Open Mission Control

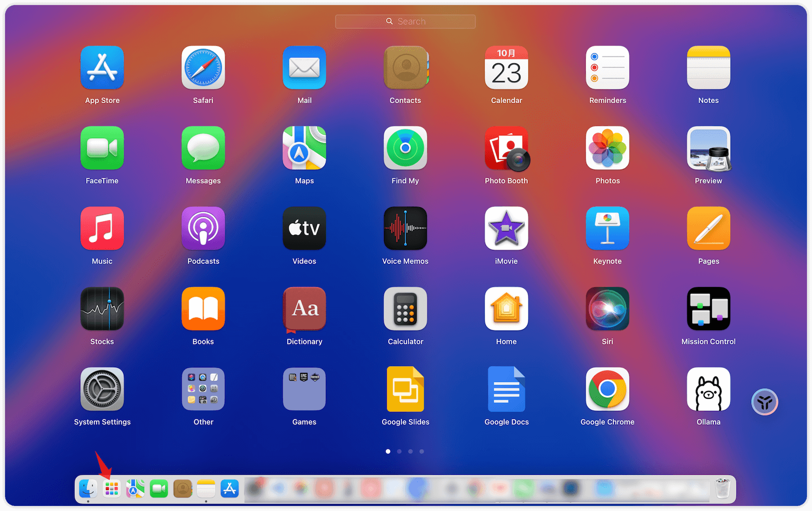tap(708, 309)
